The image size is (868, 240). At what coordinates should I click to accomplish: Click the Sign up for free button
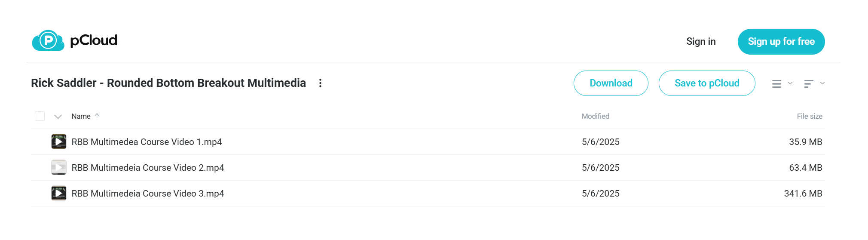[781, 42]
